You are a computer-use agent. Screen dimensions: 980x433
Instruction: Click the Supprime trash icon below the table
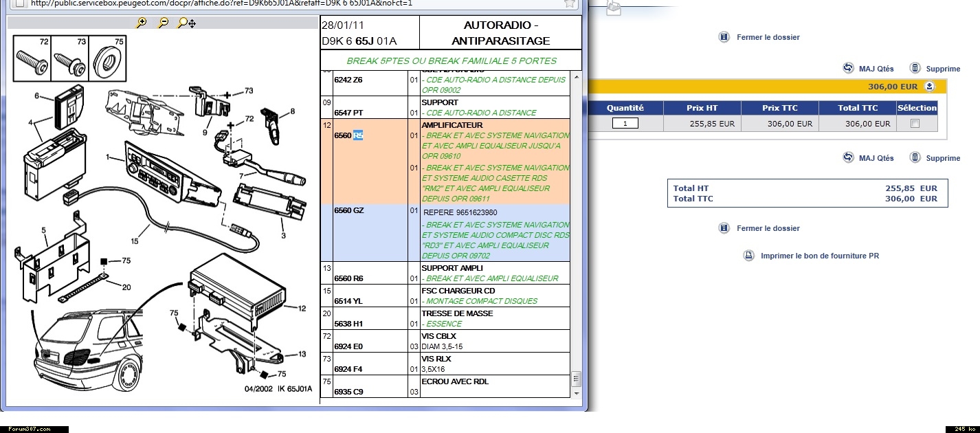click(x=915, y=157)
